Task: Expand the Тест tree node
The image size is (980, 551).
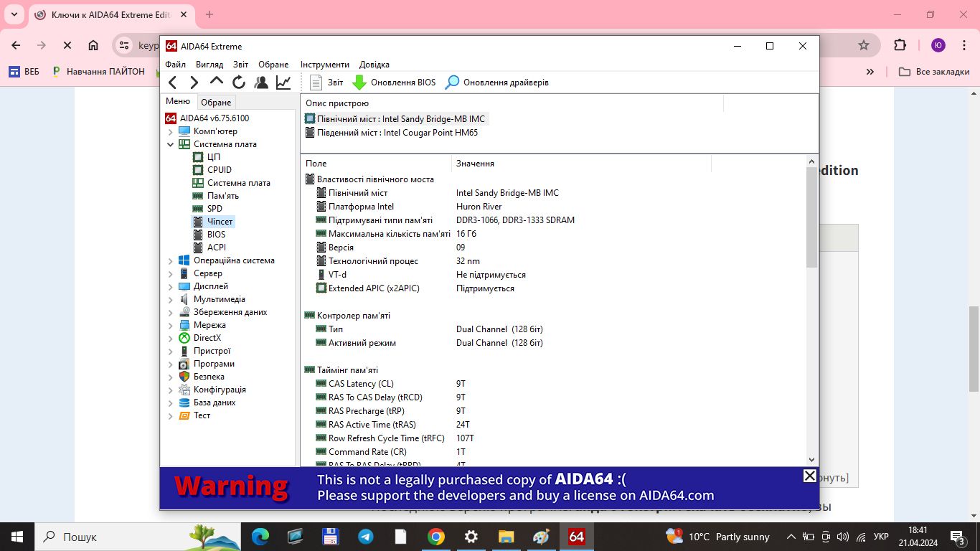Action: 171,416
